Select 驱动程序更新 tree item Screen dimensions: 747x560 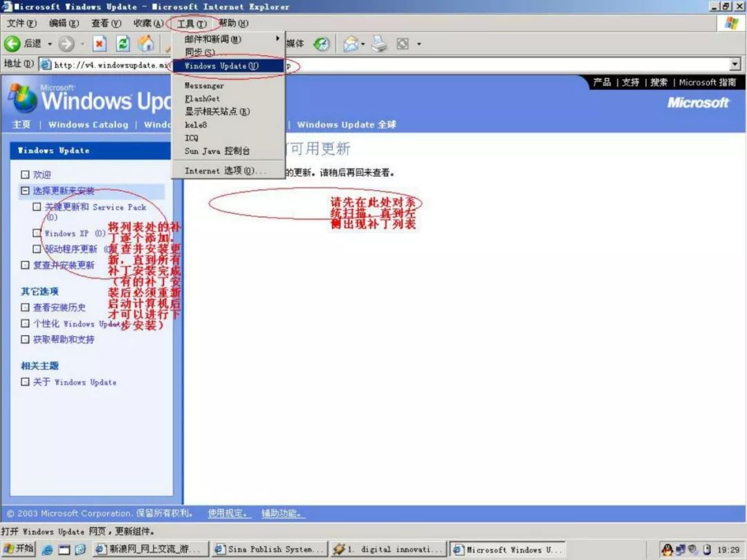click(71, 249)
